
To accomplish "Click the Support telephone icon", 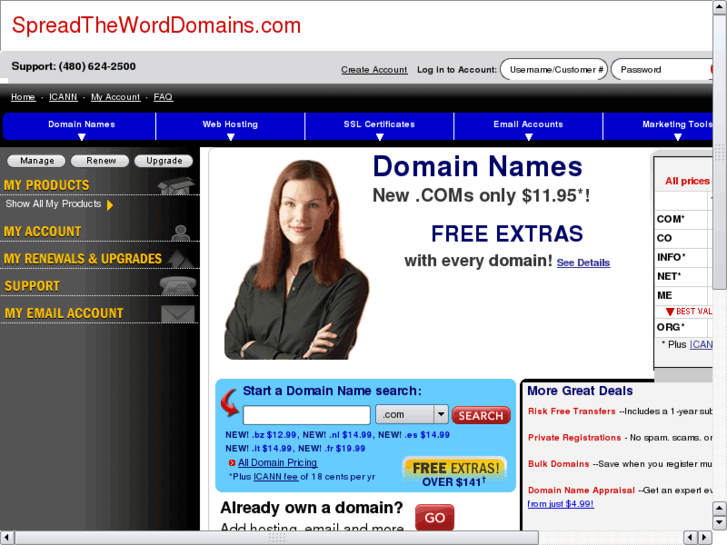I will tap(178, 286).
